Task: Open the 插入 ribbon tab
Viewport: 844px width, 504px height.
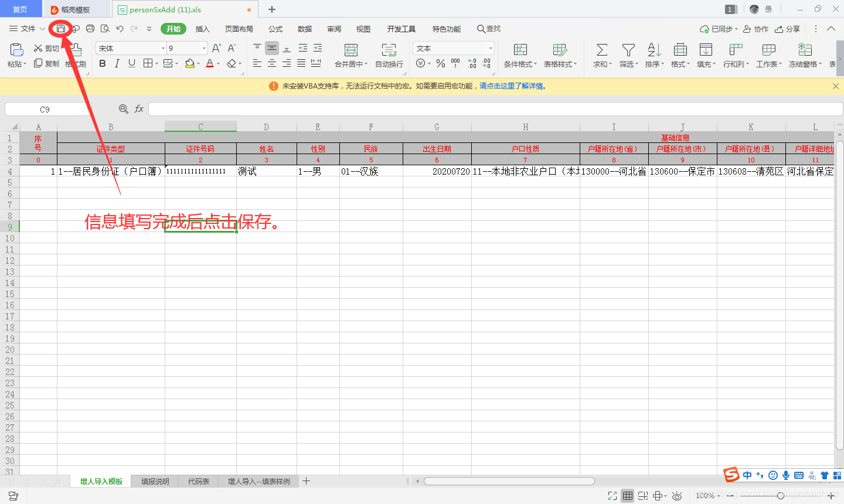Action: (x=202, y=29)
